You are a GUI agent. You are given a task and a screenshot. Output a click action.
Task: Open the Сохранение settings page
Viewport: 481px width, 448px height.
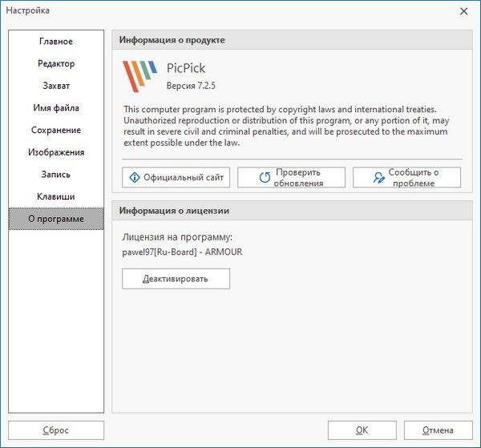point(56,130)
